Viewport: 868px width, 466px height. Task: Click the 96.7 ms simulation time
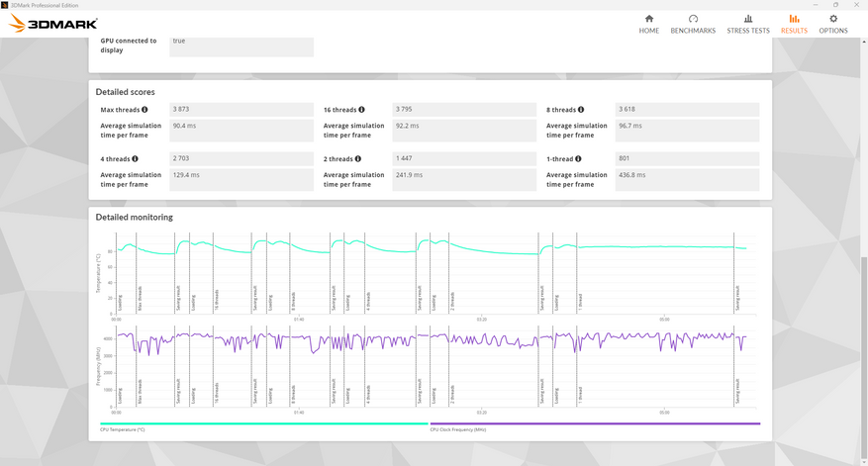pos(687,131)
